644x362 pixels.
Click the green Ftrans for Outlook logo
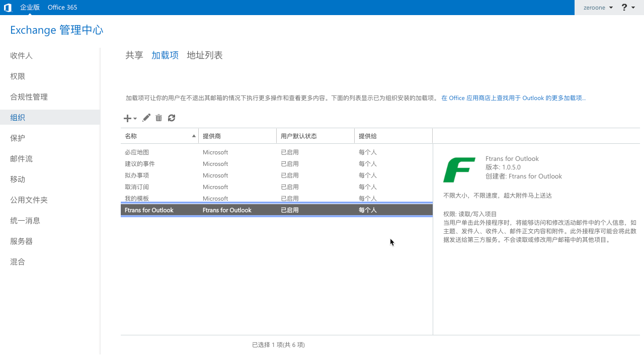(459, 170)
